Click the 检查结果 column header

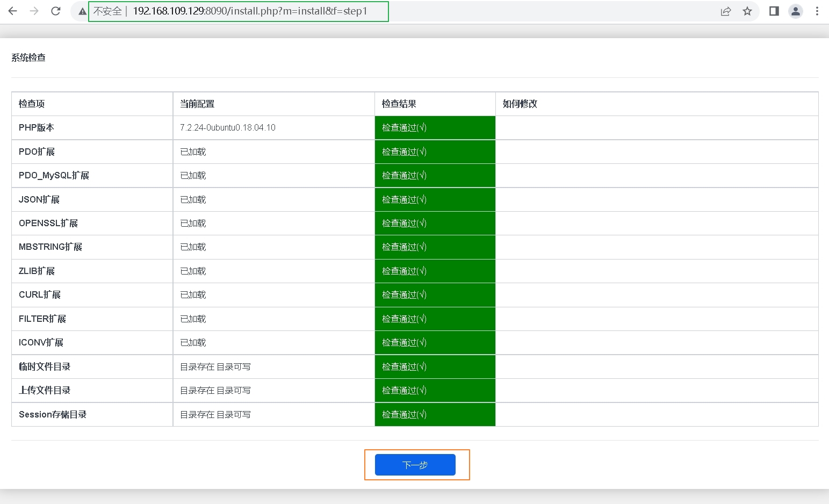(399, 104)
